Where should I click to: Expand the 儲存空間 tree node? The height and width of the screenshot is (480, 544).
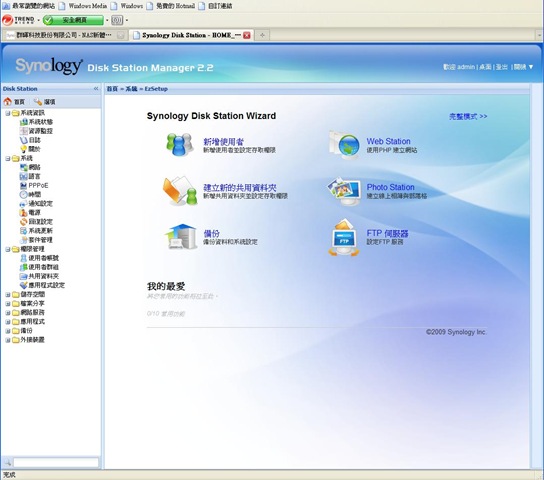click(x=8, y=294)
